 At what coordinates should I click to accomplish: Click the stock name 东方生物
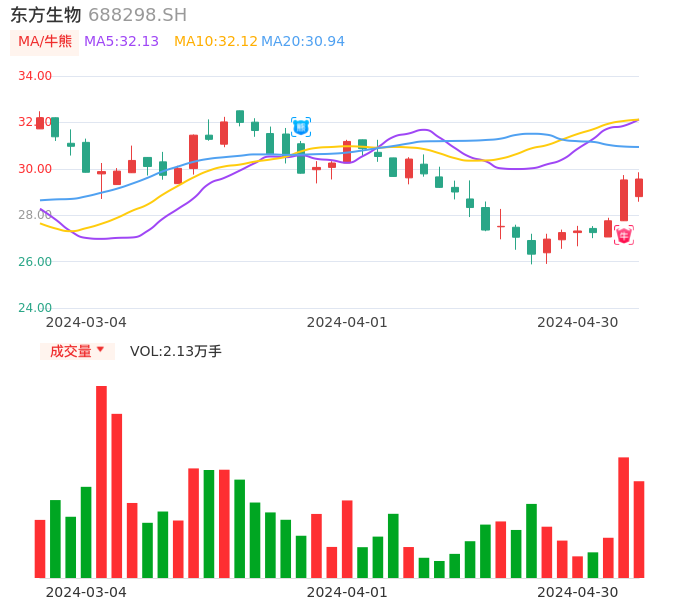pyautogui.click(x=46, y=15)
